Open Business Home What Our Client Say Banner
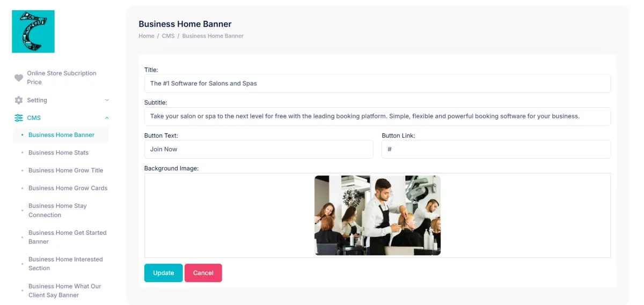 64,291
